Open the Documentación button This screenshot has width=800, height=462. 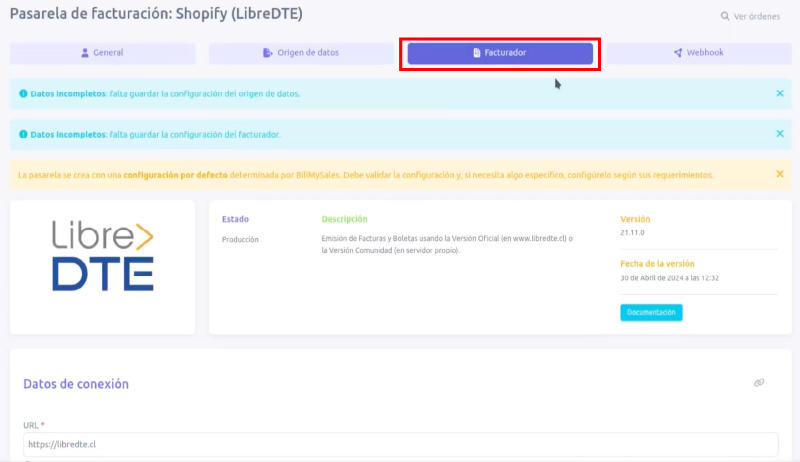pyautogui.click(x=651, y=312)
